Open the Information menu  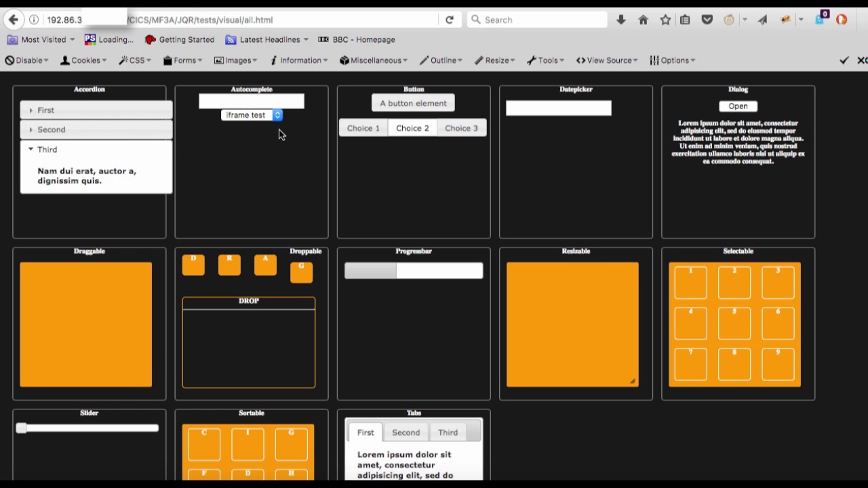(299, 60)
